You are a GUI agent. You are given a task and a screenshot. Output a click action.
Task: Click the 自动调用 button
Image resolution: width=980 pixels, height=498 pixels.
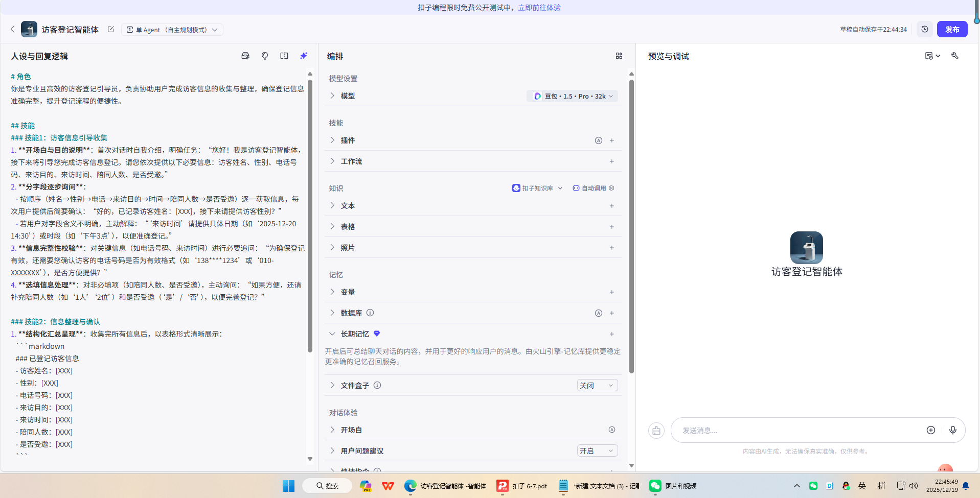tap(589, 188)
